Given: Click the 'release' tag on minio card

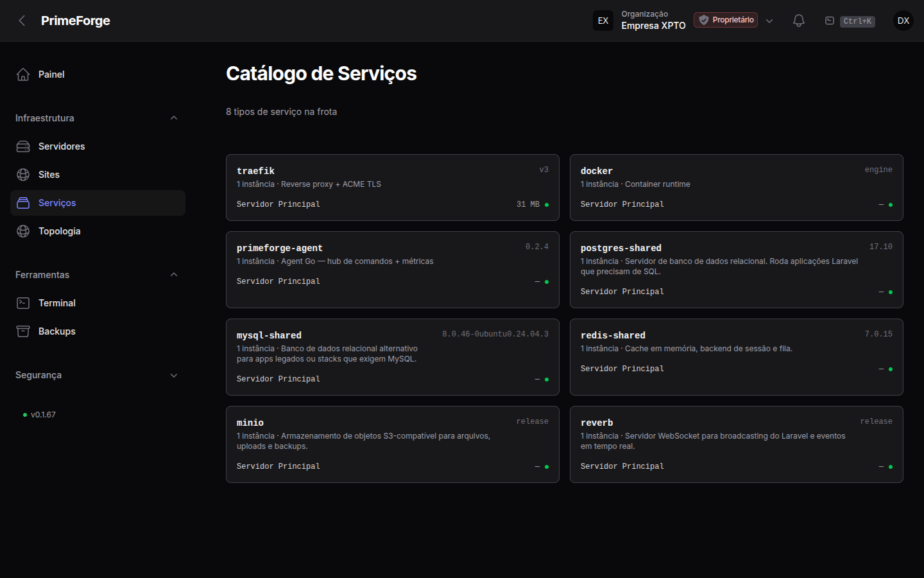Looking at the screenshot, I should pyautogui.click(x=533, y=421).
